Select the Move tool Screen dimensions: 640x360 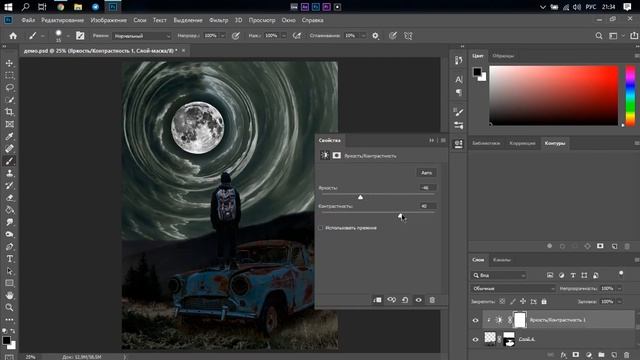pos(9,63)
